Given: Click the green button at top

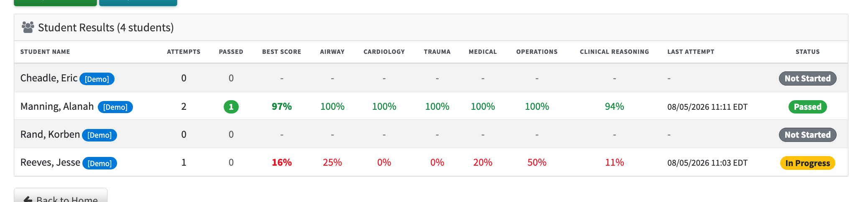Looking at the screenshot, I should point(55,3).
